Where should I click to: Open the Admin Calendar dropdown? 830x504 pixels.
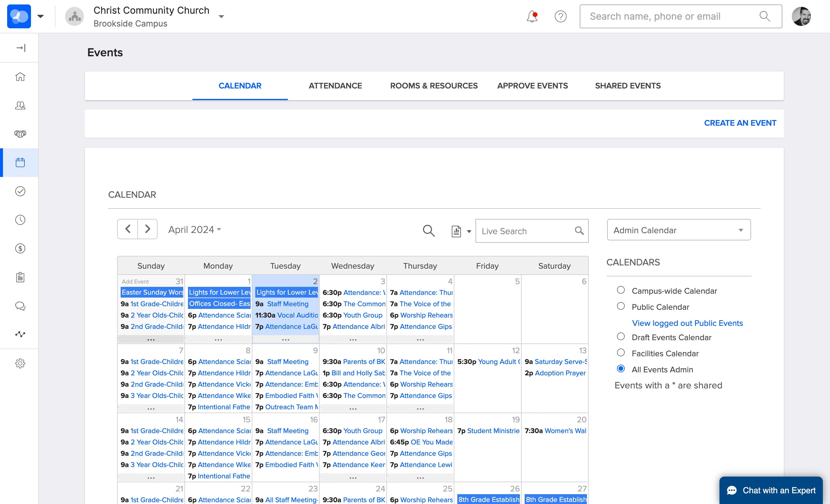point(679,230)
